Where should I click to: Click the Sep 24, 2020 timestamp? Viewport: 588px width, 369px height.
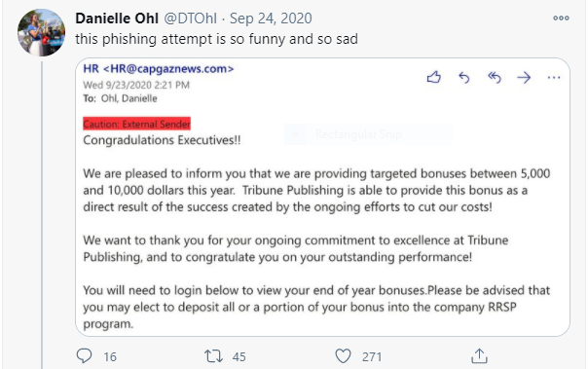(x=271, y=18)
